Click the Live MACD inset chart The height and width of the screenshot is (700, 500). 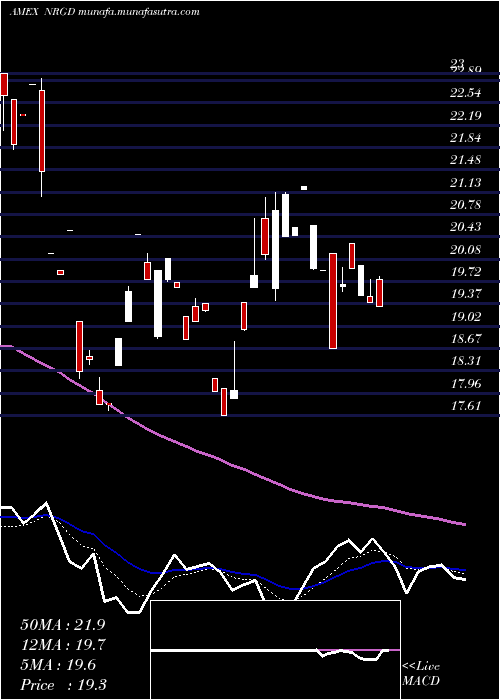coord(275,650)
